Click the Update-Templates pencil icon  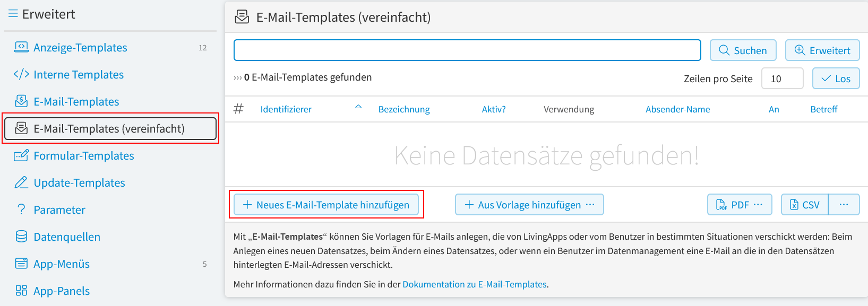(x=21, y=182)
